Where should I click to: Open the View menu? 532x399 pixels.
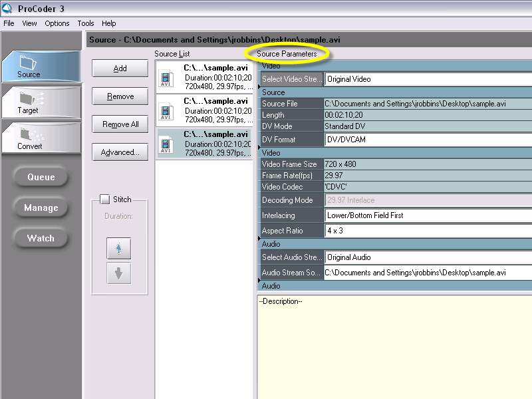29,23
